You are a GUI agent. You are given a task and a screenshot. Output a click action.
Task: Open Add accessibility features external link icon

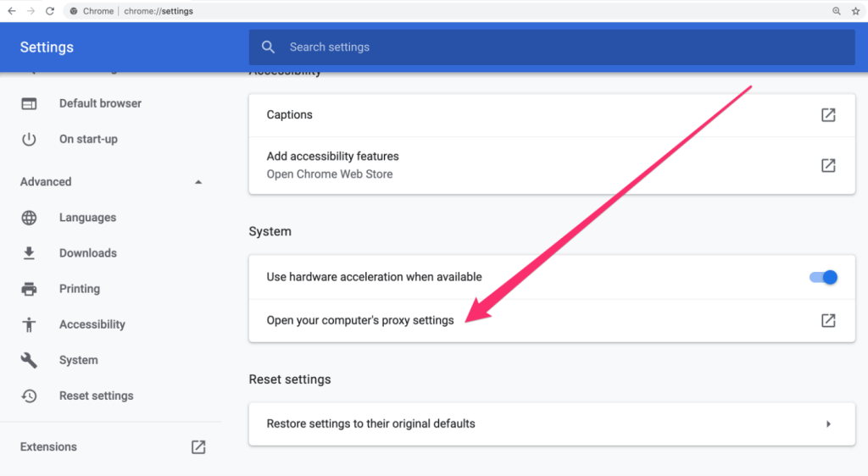click(828, 165)
